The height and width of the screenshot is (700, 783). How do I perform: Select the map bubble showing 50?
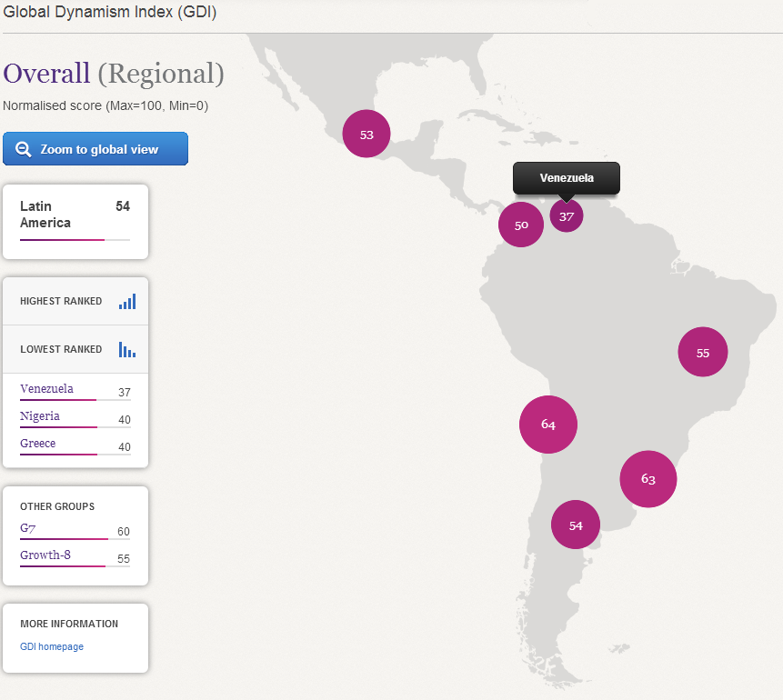coord(521,225)
